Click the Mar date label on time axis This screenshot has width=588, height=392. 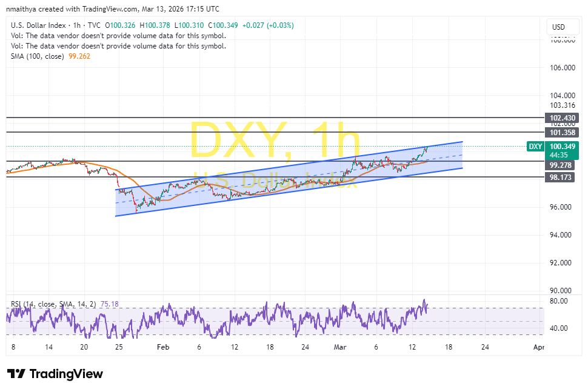pyautogui.click(x=340, y=347)
